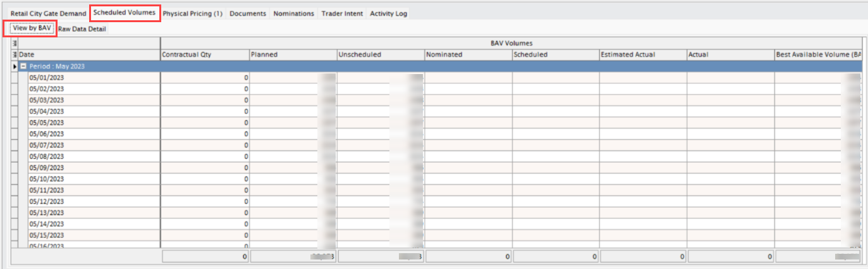Click the Unscheduled column header
Image resolution: width=868 pixels, height=269 pixels.
point(381,55)
